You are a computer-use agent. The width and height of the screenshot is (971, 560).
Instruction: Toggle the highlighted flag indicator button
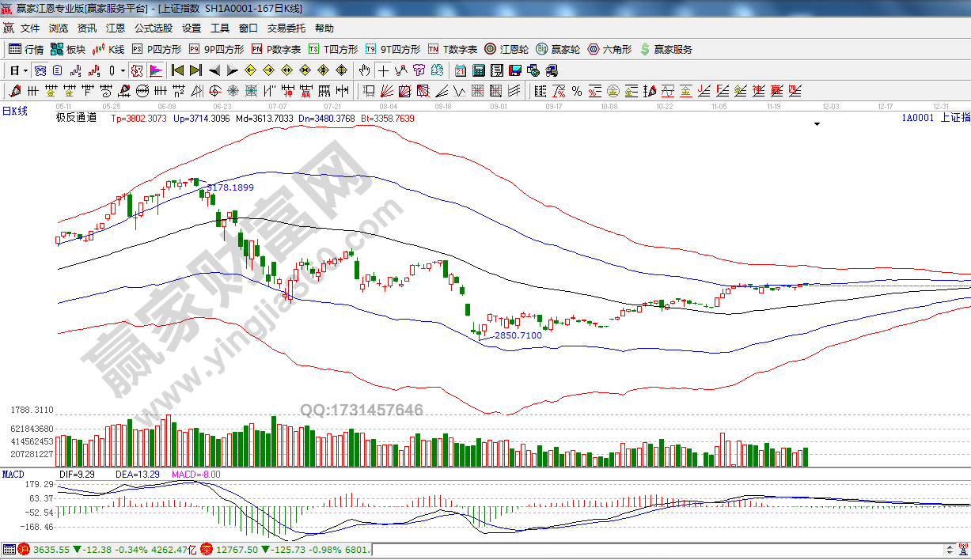pyautogui.click(x=155, y=70)
